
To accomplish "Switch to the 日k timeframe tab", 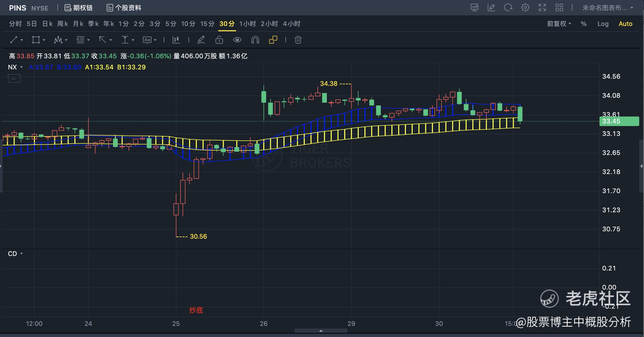I will 47,24.
